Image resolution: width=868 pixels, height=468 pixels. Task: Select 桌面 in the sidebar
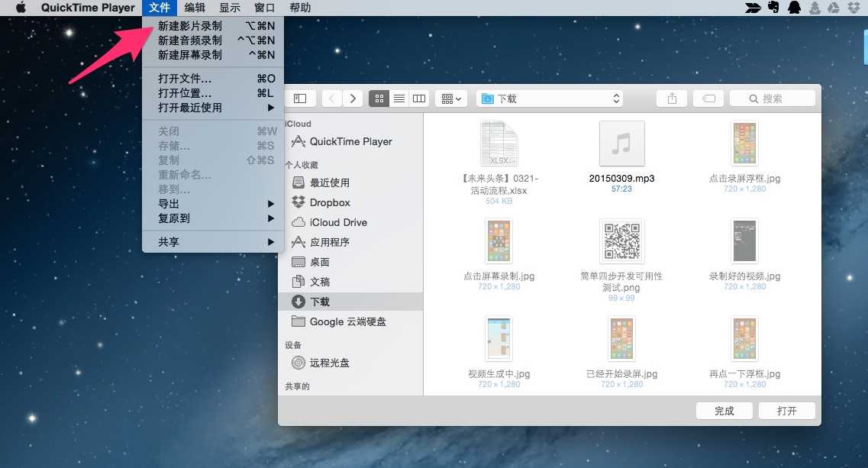pyautogui.click(x=351, y=262)
